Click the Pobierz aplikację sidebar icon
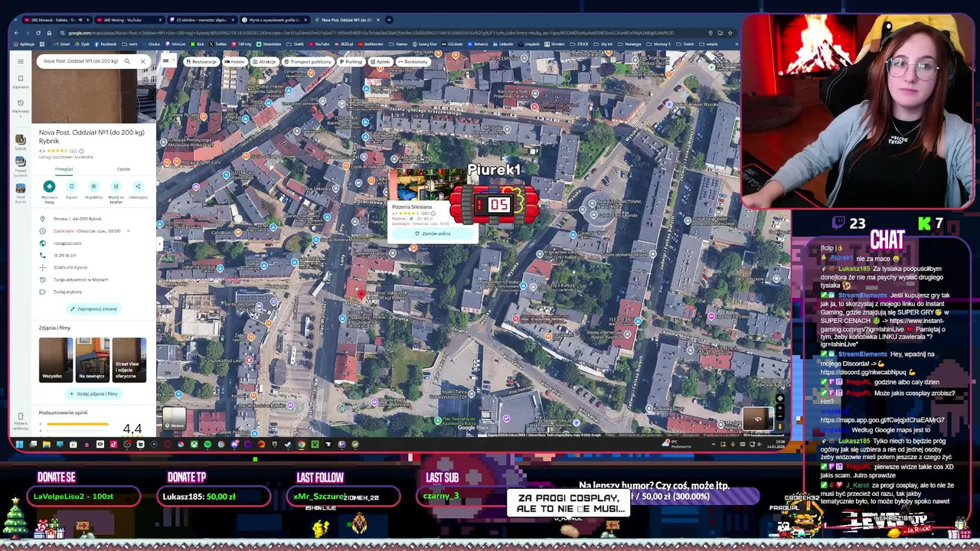Screen dimensions: 980x551 pyautogui.click(x=21, y=419)
